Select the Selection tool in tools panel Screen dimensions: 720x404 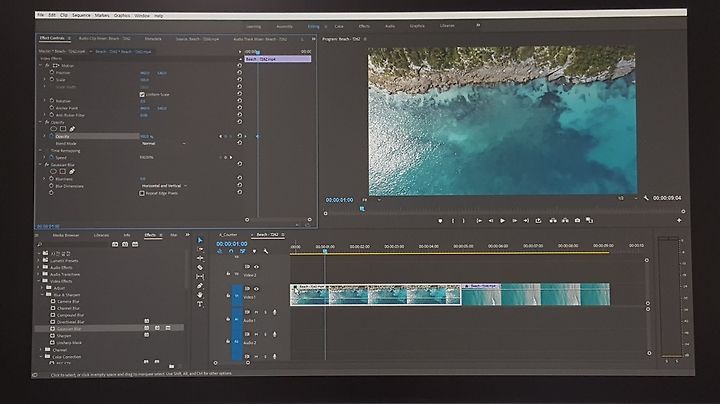tap(200, 240)
